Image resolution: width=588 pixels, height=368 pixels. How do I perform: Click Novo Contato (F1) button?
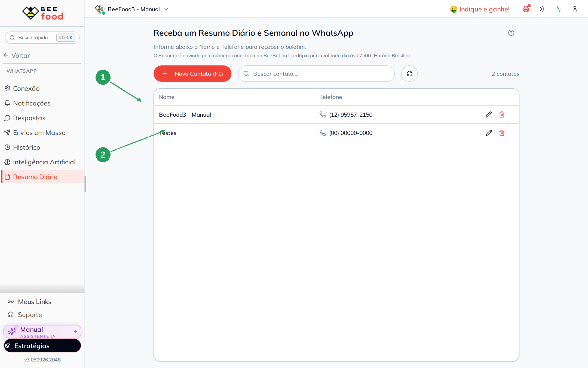coord(192,74)
